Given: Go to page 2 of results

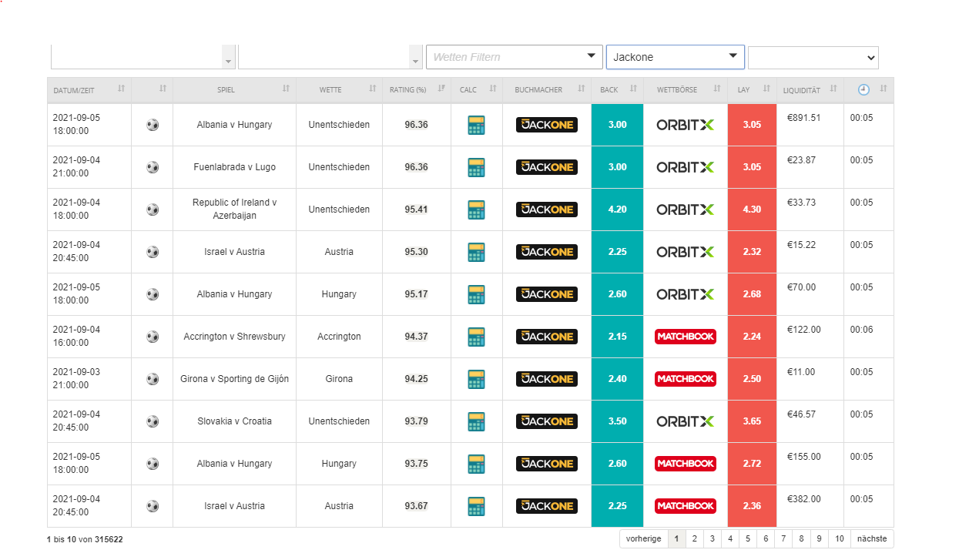Looking at the screenshot, I should tap(694, 538).
